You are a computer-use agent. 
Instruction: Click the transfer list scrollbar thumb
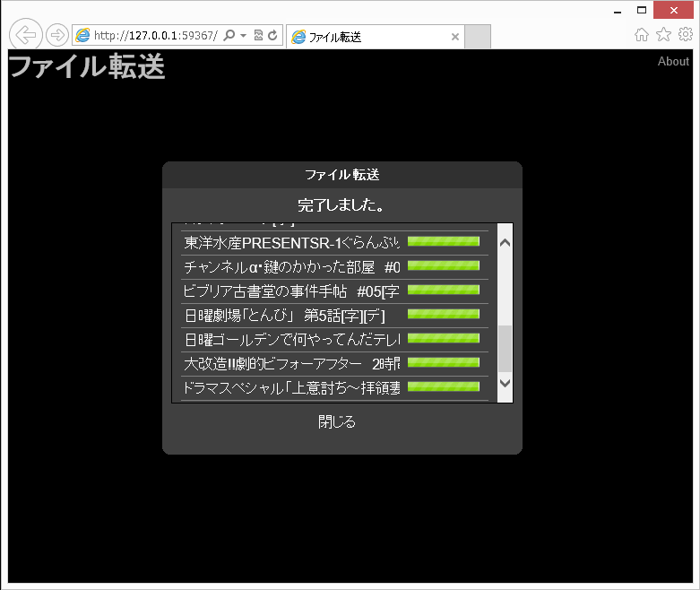(x=505, y=348)
